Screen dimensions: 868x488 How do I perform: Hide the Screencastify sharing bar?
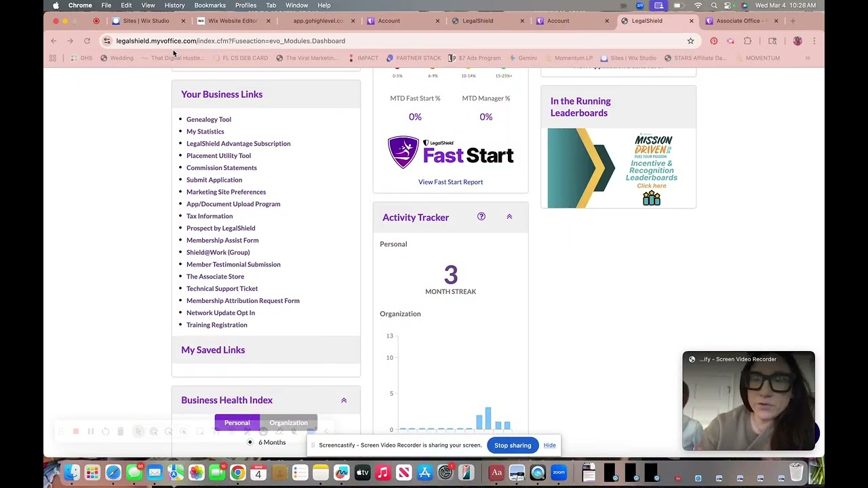pos(549,445)
